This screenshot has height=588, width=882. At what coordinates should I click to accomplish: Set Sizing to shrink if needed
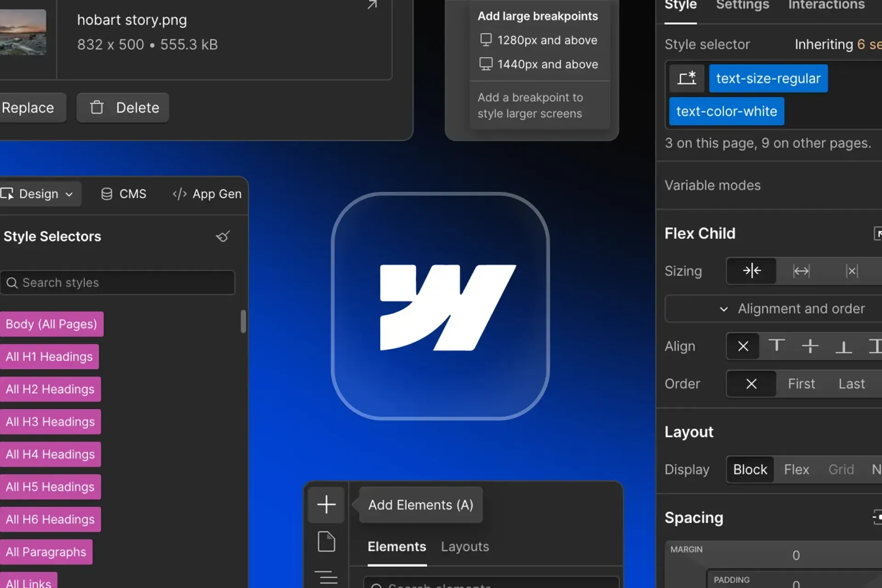tap(752, 271)
